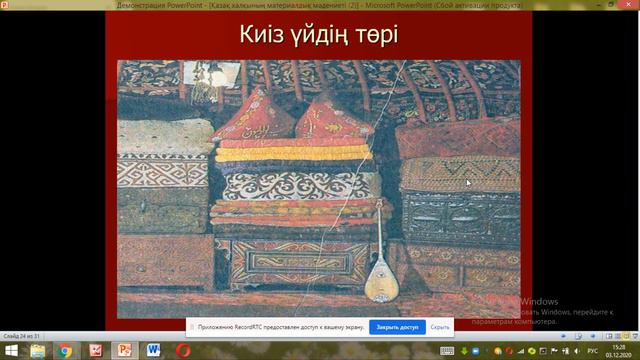Image resolution: width=640 pixels, height=360 pixels.
Task: Open File Explorer from the taskbar
Action: pos(37,351)
